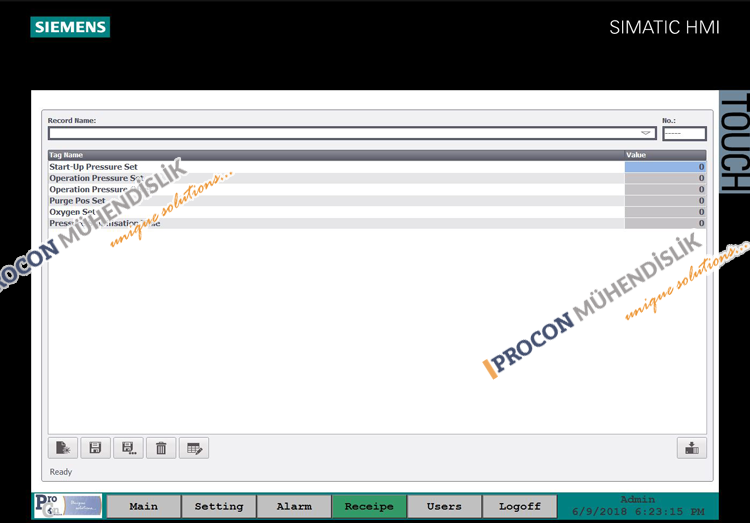Open the Setting screen
This screenshot has width=750, height=523.
(219, 506)
